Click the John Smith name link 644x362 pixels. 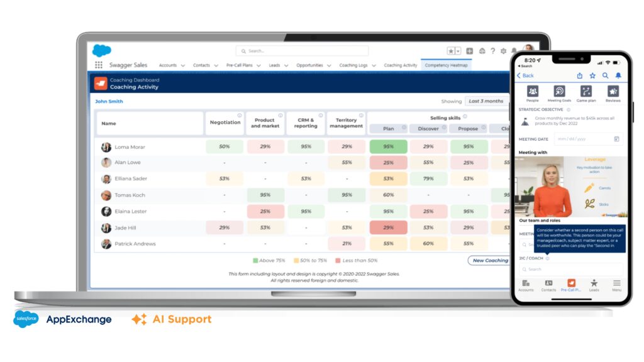(109, 101)
